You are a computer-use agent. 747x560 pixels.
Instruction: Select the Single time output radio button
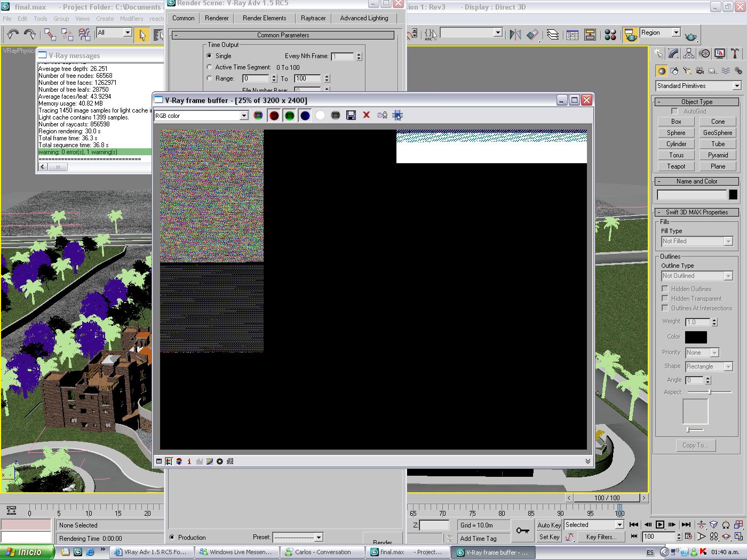tap(209, 55)
